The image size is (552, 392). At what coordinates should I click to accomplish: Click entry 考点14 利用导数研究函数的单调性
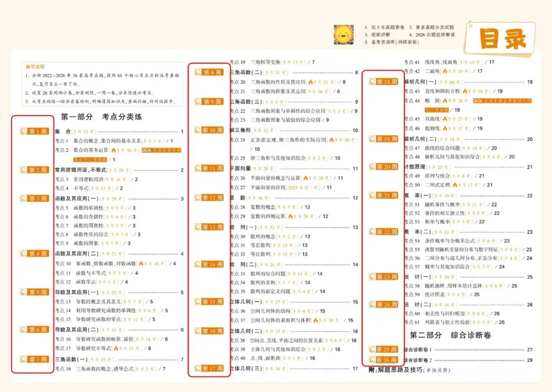(x=111, y=311)
